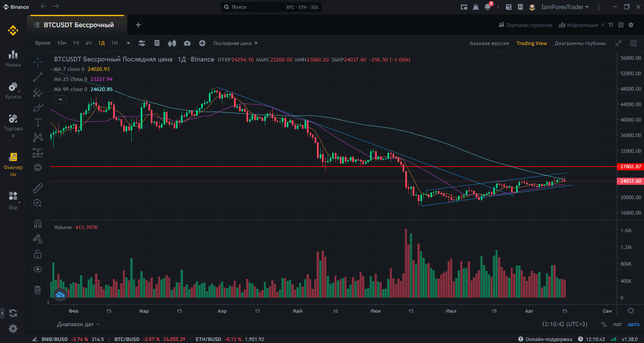Toggle hide all drawings eye icon
644x343 pixels.
(x=38, y=269)
